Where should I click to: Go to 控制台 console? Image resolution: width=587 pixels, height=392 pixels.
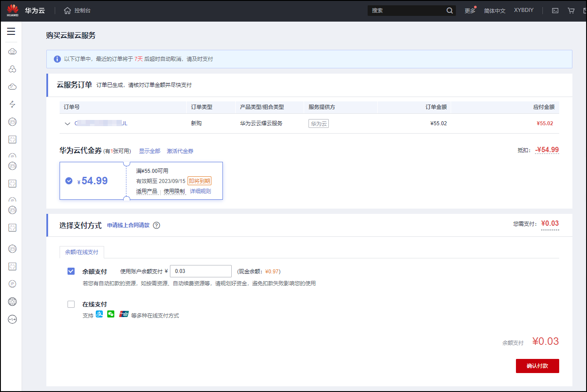point(83,11)
